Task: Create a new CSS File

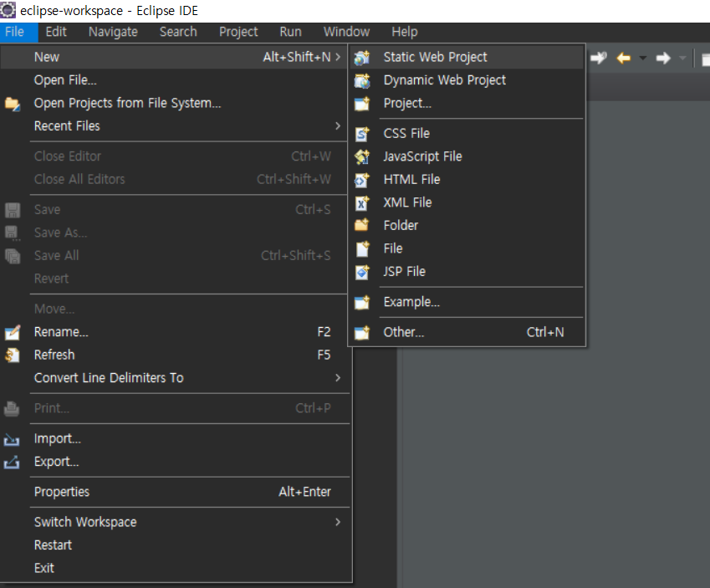Action: (467, 134)
